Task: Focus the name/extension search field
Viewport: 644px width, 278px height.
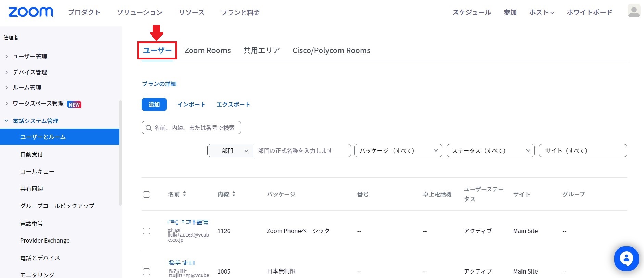Action: point(191,128)
